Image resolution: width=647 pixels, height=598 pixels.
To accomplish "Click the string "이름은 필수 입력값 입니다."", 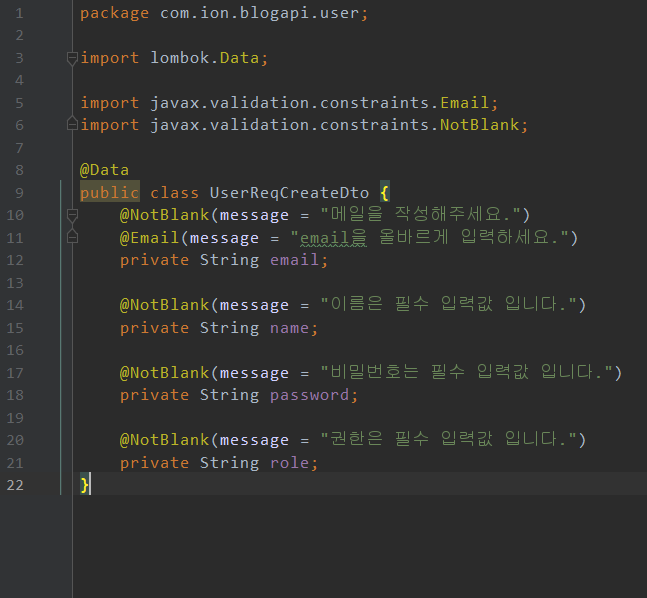I will pyautogui.click(x=449, y=304).
